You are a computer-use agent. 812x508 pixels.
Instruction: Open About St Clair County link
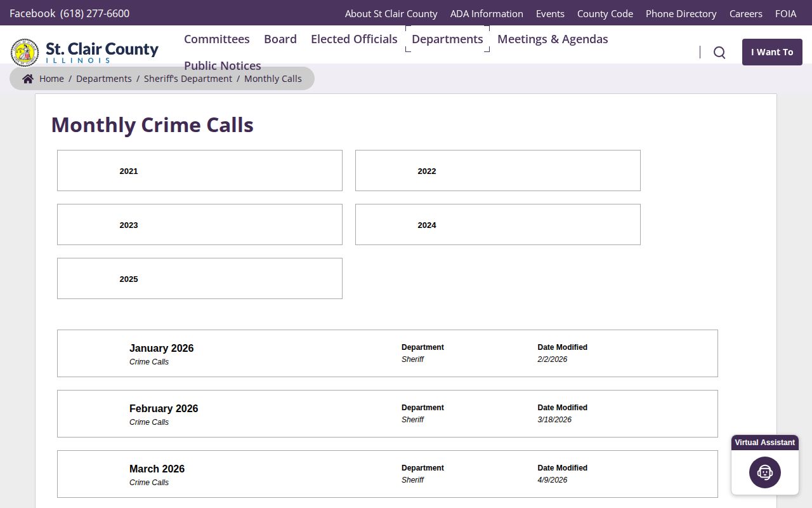pos(391,13)
